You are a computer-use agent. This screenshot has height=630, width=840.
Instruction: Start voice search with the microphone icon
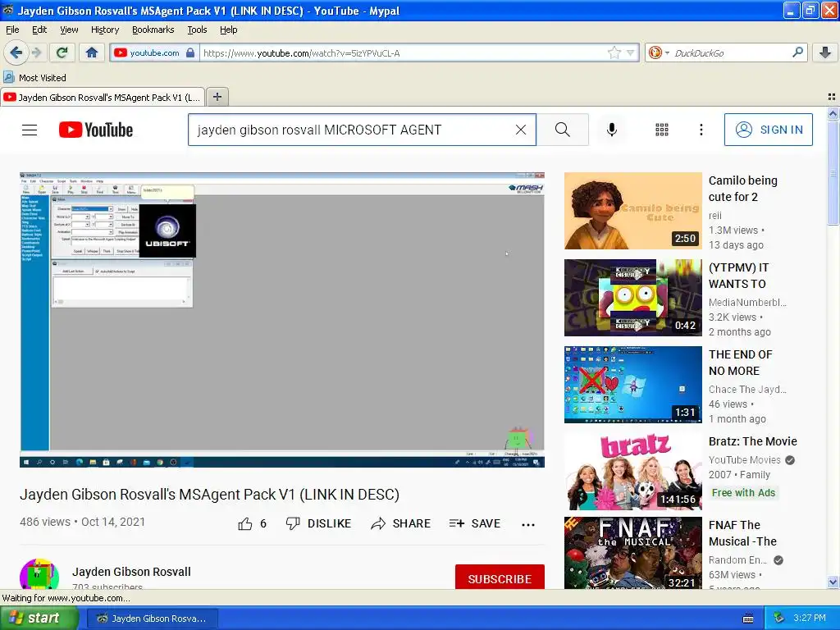[612, 130]
